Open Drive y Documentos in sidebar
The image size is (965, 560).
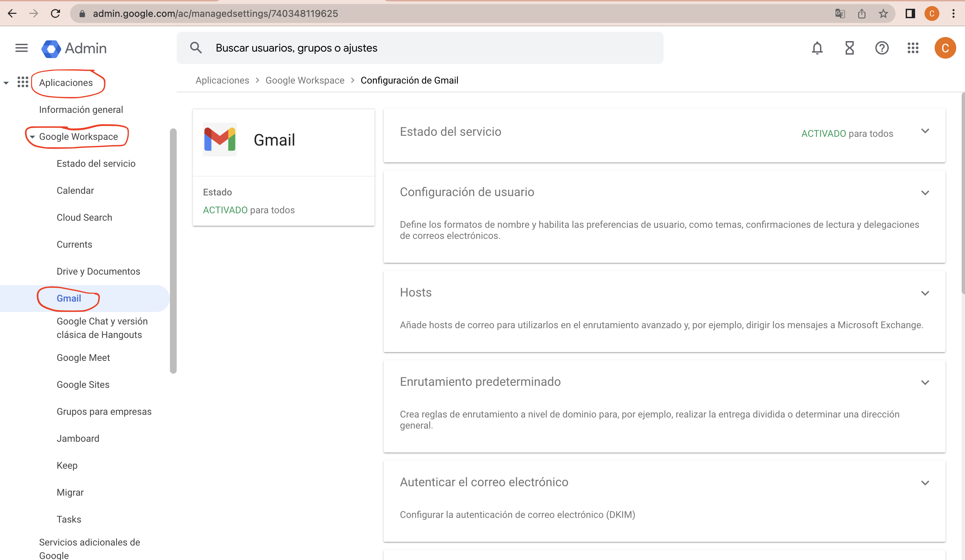98,271
